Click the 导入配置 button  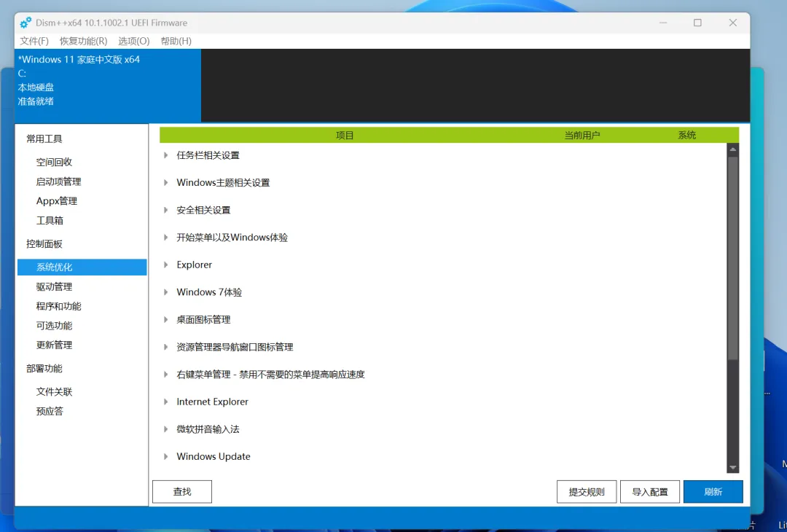[650, 492]
